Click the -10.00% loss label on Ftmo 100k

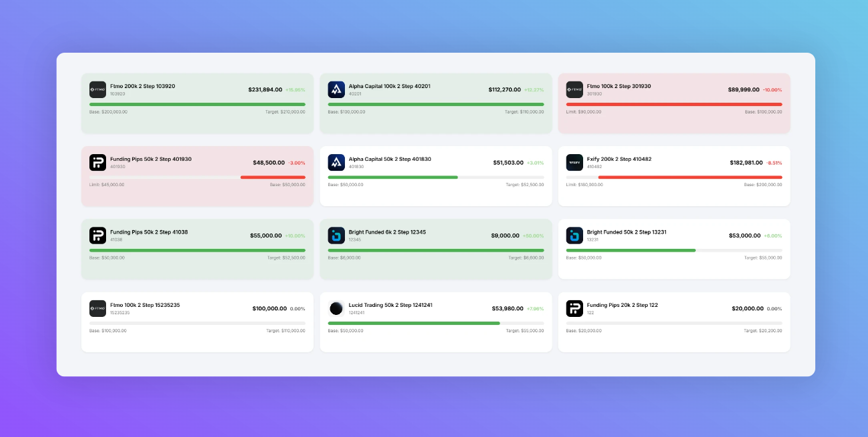[773, 90]
